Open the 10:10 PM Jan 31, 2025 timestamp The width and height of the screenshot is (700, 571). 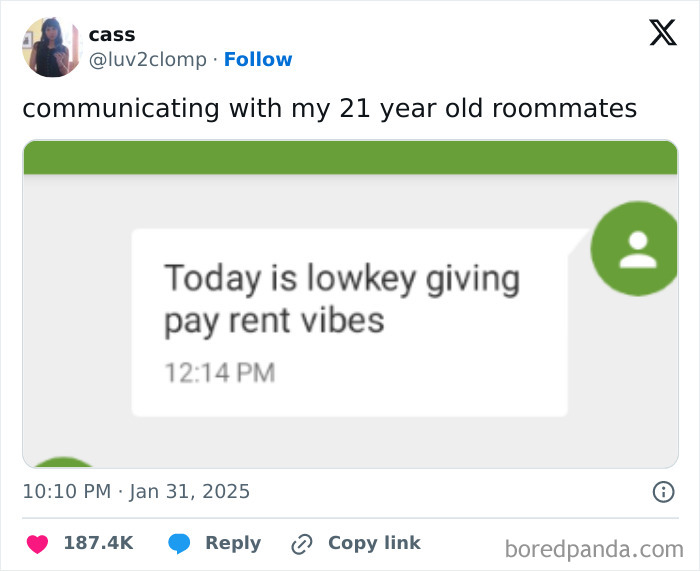coord(136,491)
